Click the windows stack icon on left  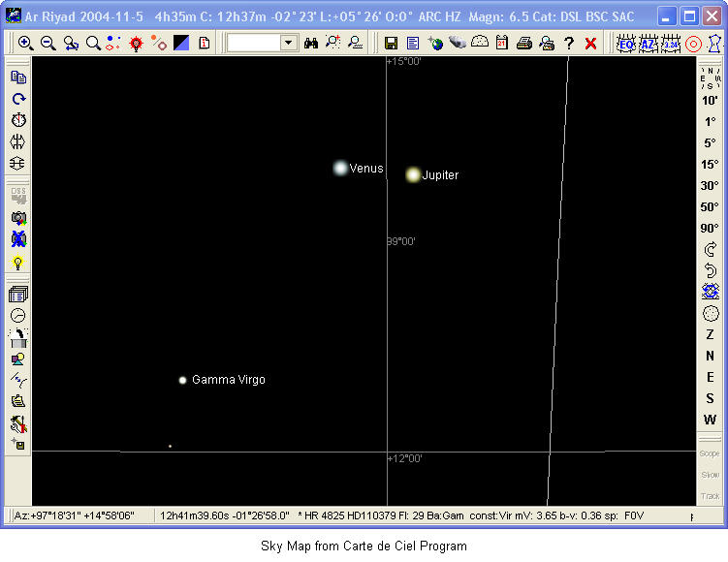pyautogui.click(x=18, y=294)
